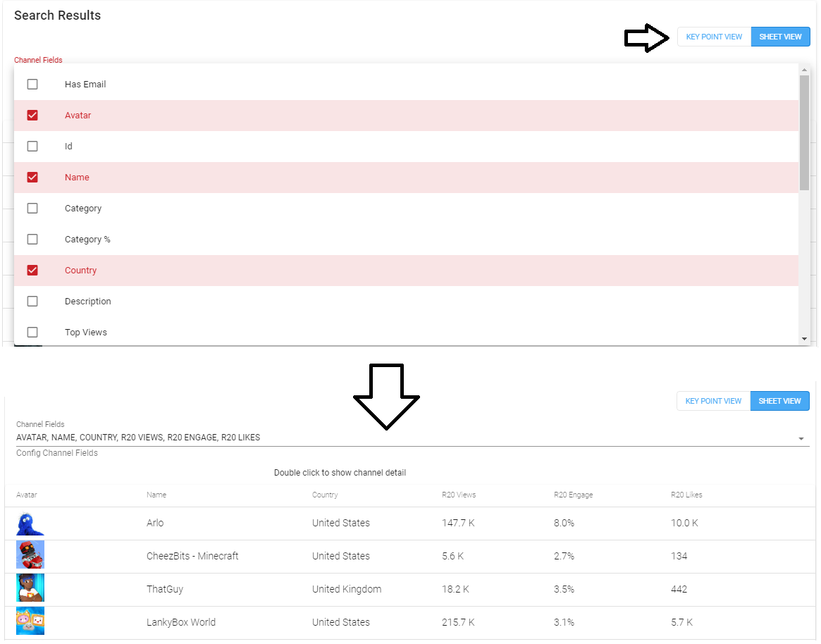
Task: Select the ThatGuy channel name
Action: tap(165, 589)
